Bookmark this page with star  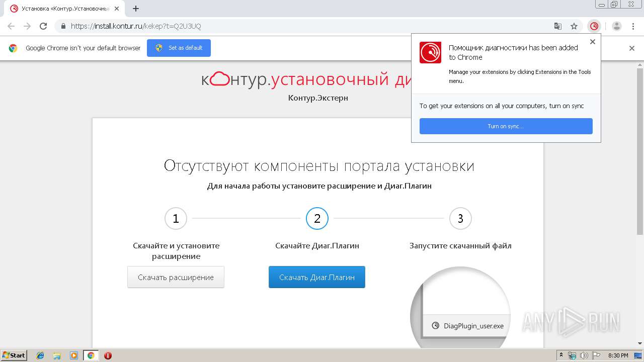574,26
